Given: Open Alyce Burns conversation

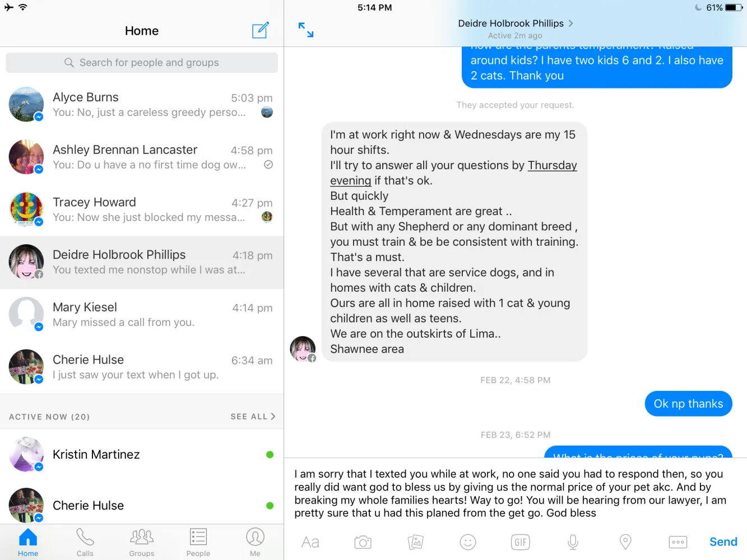Looking at the screenshot, I should (142, 105).
